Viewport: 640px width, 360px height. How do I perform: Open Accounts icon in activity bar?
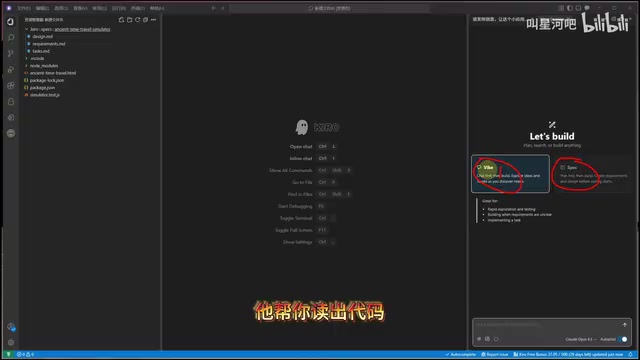(x=11, y=327)
